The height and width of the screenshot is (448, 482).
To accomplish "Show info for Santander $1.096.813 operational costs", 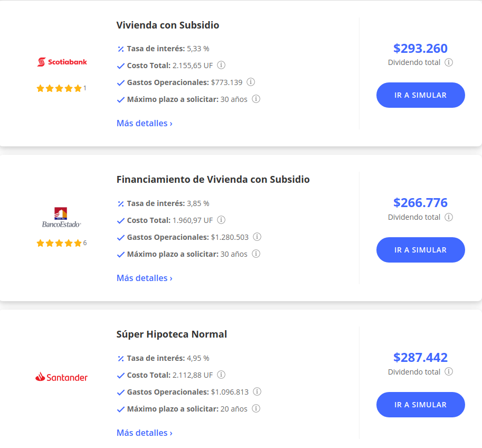I will pos(257,391).
